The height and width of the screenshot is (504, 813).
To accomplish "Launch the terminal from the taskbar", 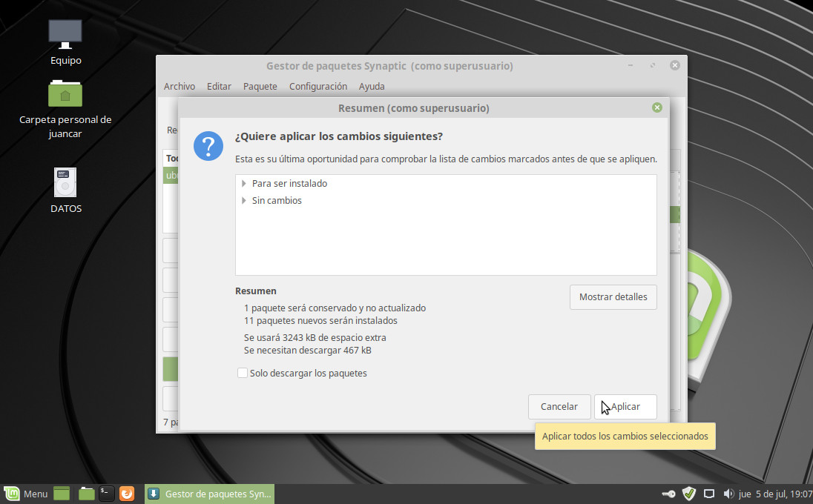I will pyautogui.click(x=107, y=494).
